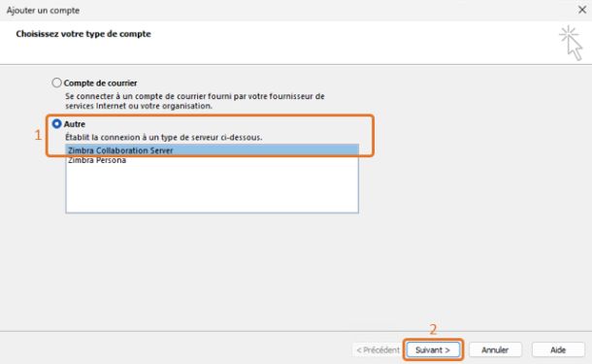Choose Zimbra Collaboration Server in the list

[212, 150]
